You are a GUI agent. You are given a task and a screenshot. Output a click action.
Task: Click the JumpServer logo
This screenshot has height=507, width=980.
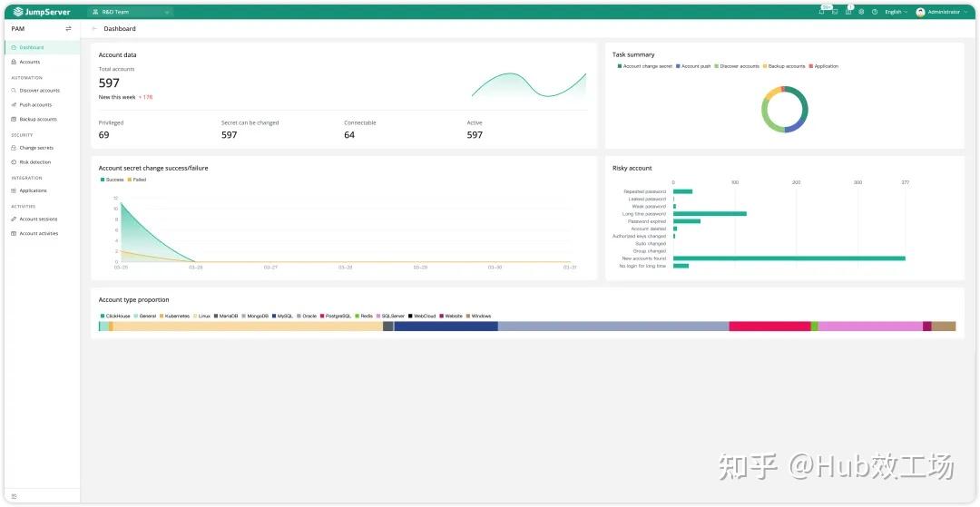coord(42,12)
